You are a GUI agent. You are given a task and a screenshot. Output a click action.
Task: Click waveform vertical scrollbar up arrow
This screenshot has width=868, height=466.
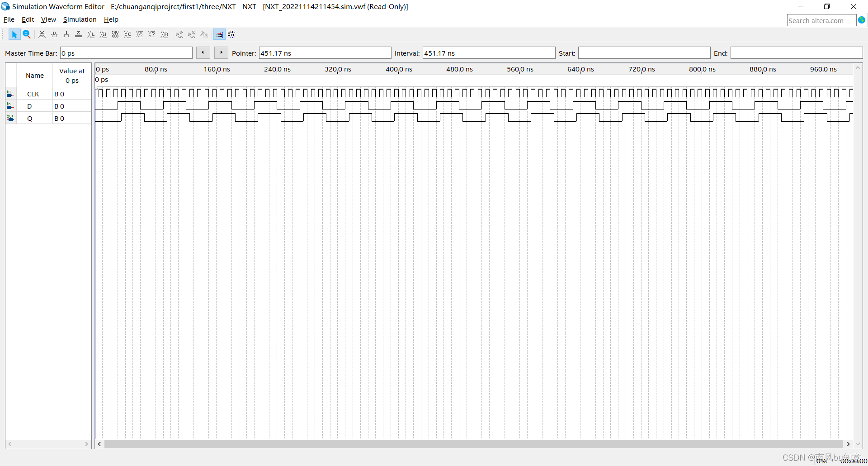[x=858, y=68]
